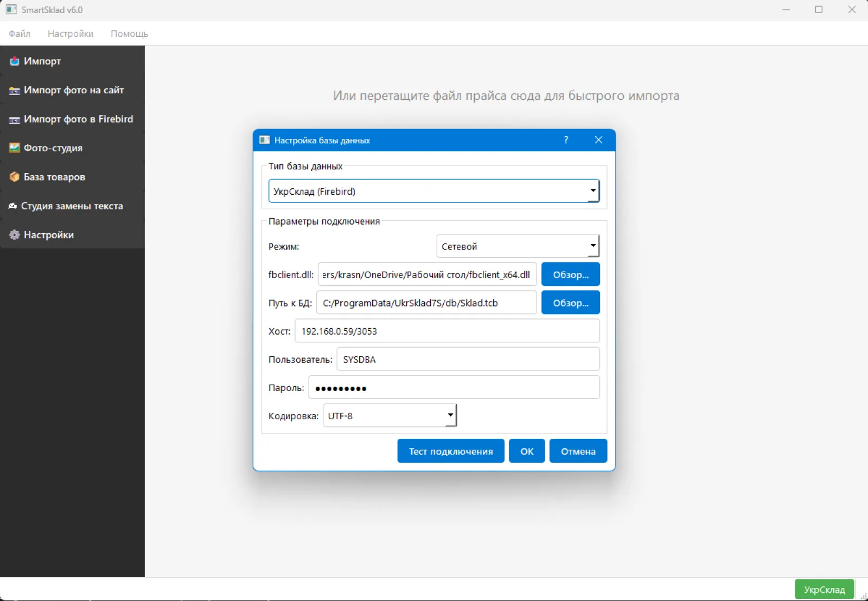Confirm dialog with the OK button
The height and width of the screenshot is (601, 868).
click(527, 451)
